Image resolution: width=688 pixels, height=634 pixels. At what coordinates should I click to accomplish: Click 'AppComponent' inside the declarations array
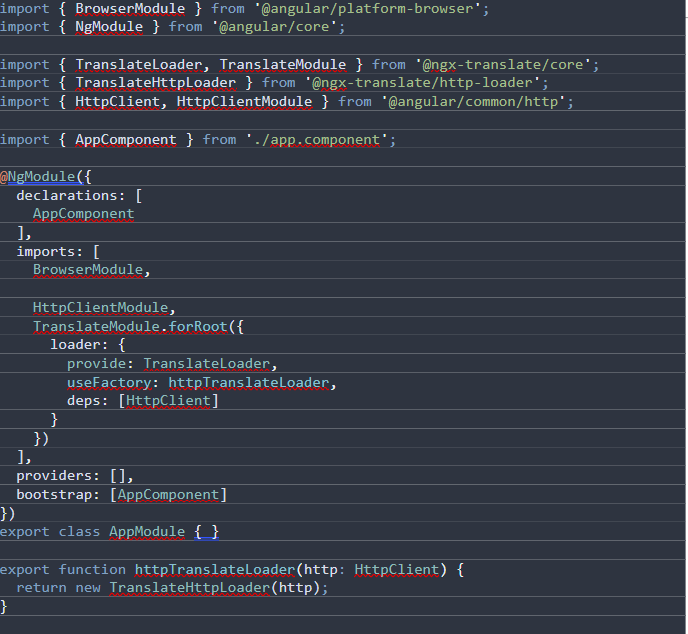coord(84,214)
